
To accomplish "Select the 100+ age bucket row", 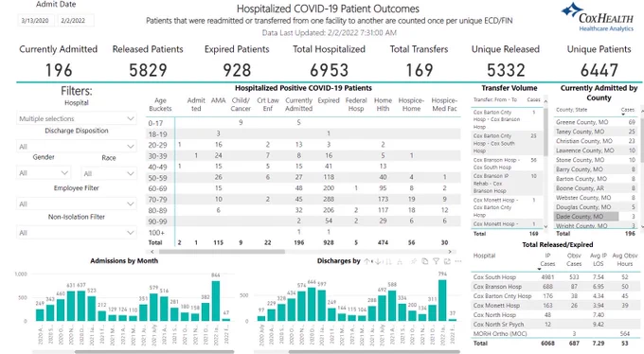I will pos(303,232).
